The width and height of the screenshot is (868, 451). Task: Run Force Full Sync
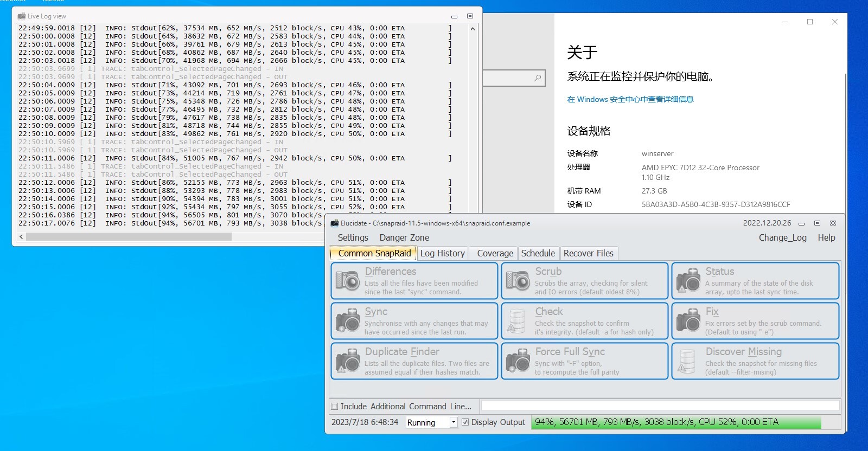pos(585,361)
